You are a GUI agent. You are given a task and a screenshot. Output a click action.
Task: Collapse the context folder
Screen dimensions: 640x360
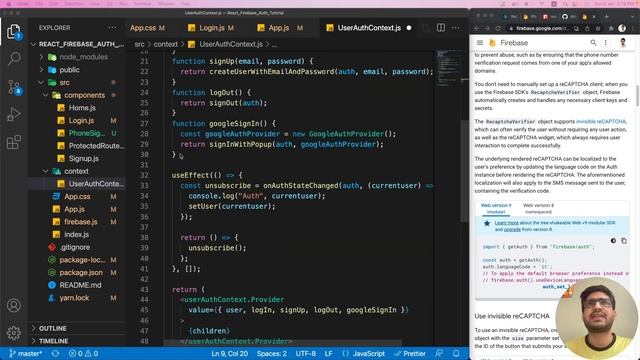point(77,171)
